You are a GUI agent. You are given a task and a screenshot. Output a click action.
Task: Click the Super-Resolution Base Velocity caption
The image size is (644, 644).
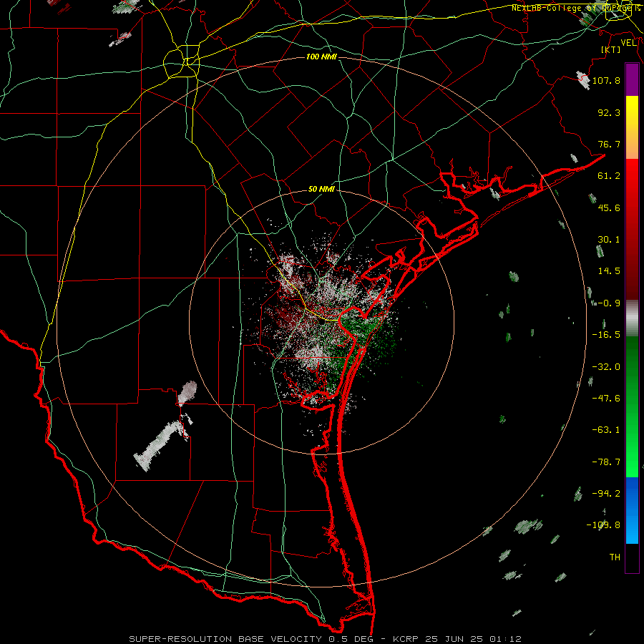click(x=326, y=639)
